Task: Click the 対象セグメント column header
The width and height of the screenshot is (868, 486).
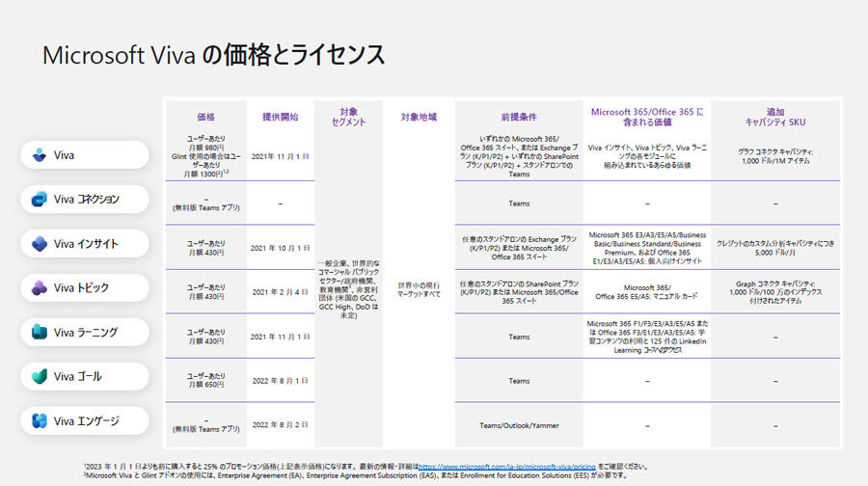Action: pyautogui.click(x=348, y=117)
